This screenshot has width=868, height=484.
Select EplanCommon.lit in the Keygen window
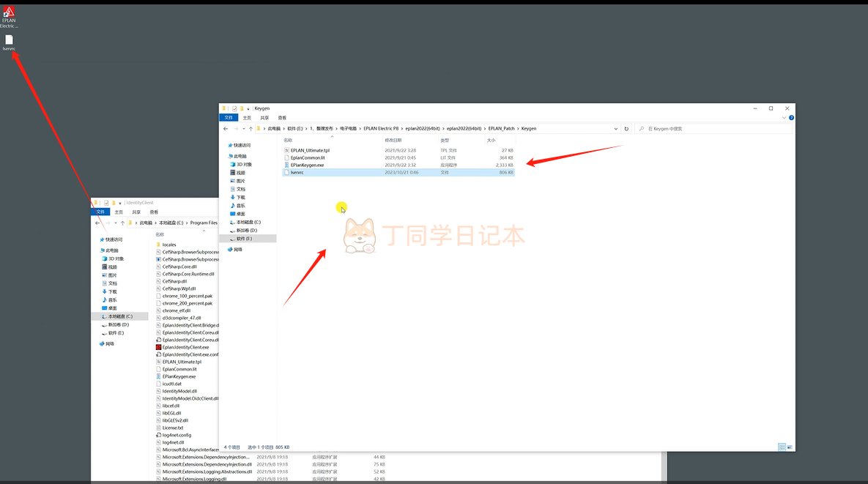tap(308, 157)
